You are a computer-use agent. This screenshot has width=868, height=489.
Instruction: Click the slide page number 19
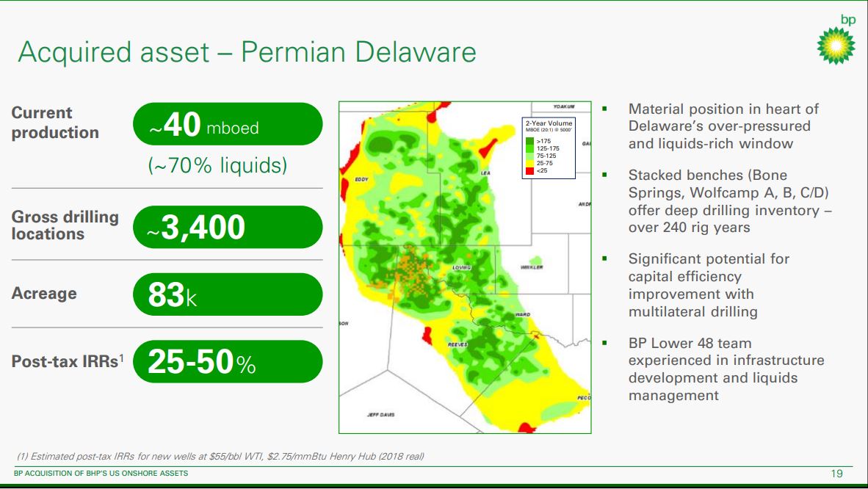click(836, 474)
